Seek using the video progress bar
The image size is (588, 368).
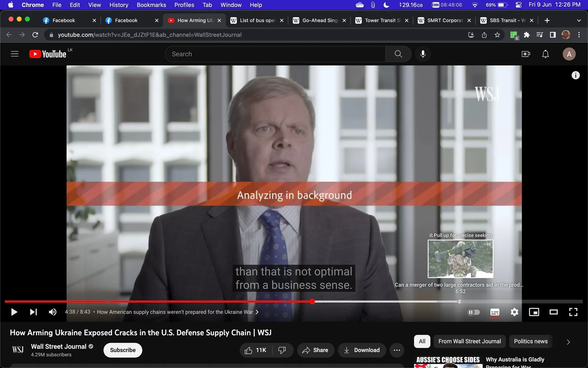(293, 302)
